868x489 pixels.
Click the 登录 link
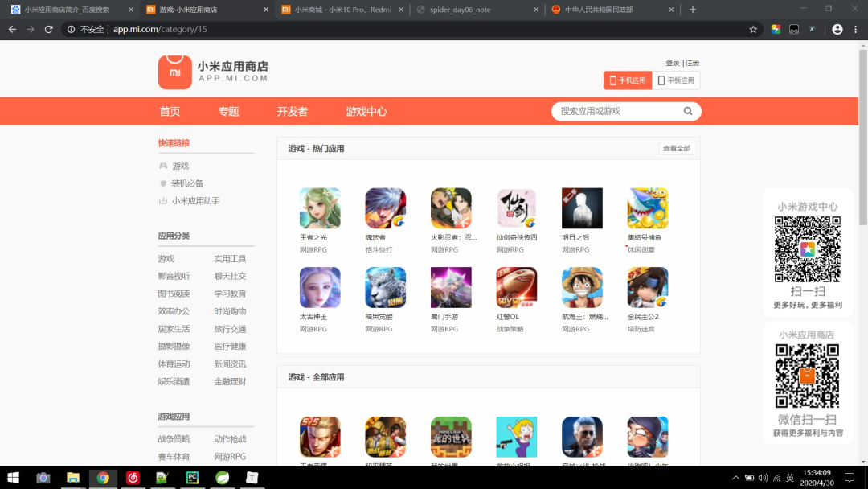pyautogui.click(x=672, y=63)
